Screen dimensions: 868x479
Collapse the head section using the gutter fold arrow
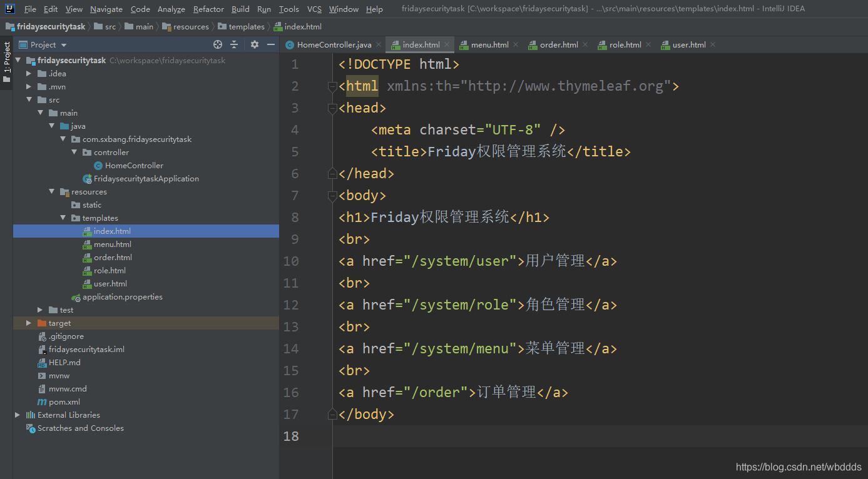tap(332, 108)
